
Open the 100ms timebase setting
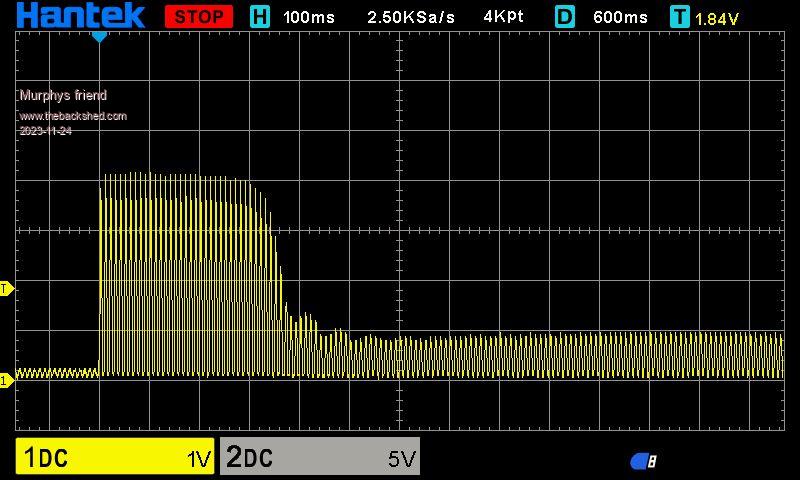310,17
